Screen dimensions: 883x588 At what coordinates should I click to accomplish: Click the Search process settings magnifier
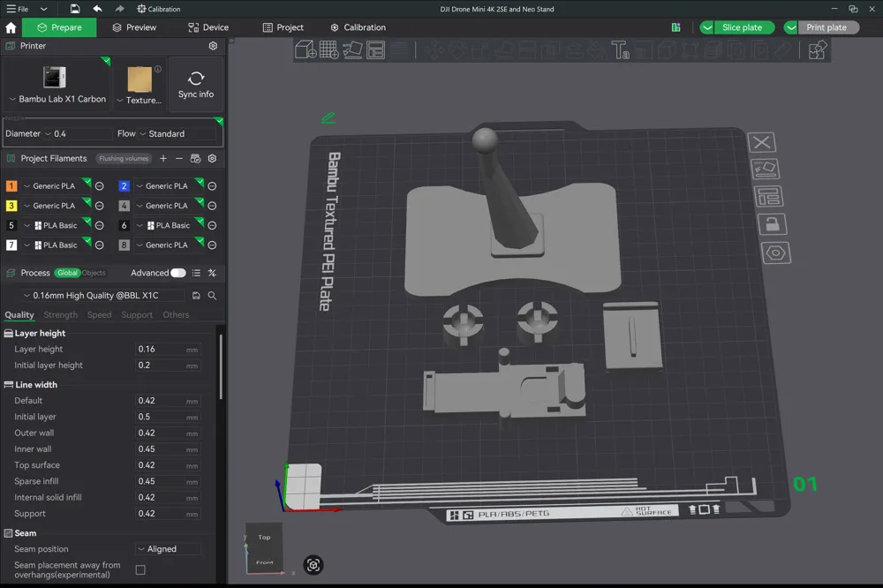pyautogui.click(x=212, y=295)
